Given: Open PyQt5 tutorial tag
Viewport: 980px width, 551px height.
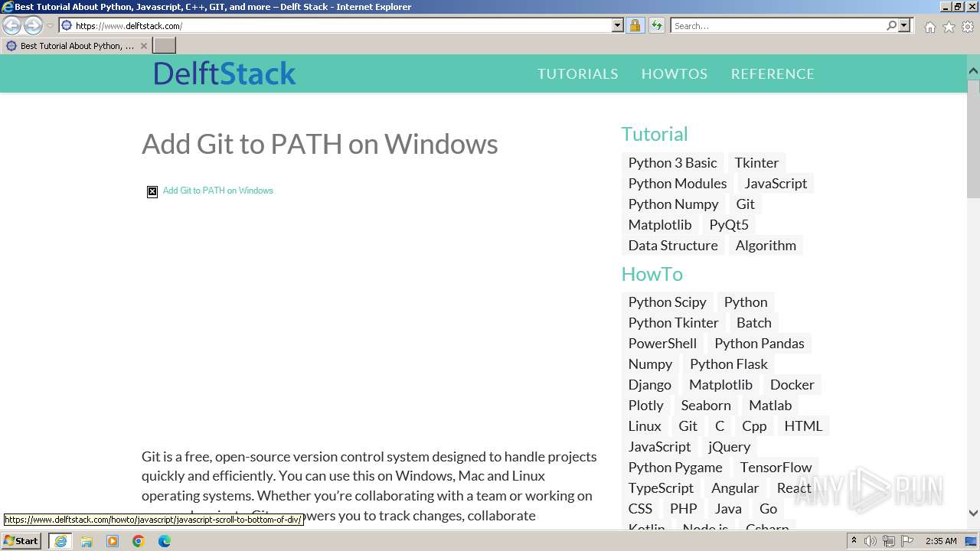Looking at the screenshot, I should click(729, 224).
